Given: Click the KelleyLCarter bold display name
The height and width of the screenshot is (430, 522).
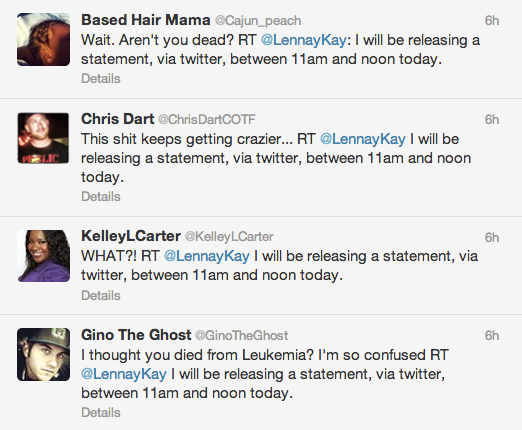Looking at the screenshot, I should 131,236.
